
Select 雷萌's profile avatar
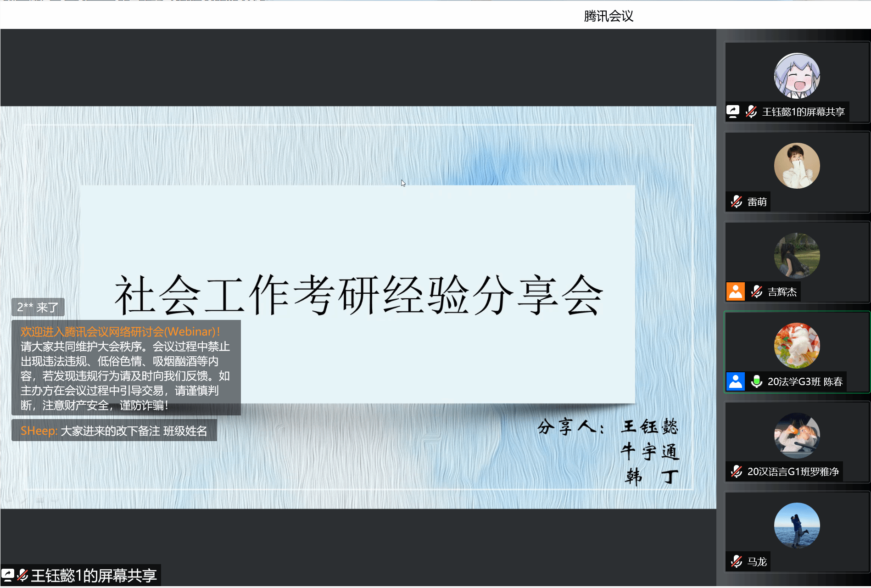[797, 166]
